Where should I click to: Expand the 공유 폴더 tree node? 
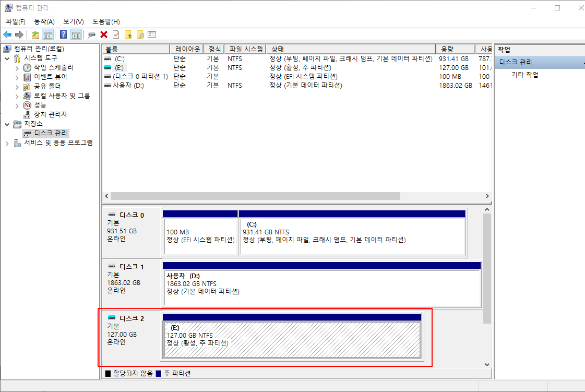pos(17,87)
